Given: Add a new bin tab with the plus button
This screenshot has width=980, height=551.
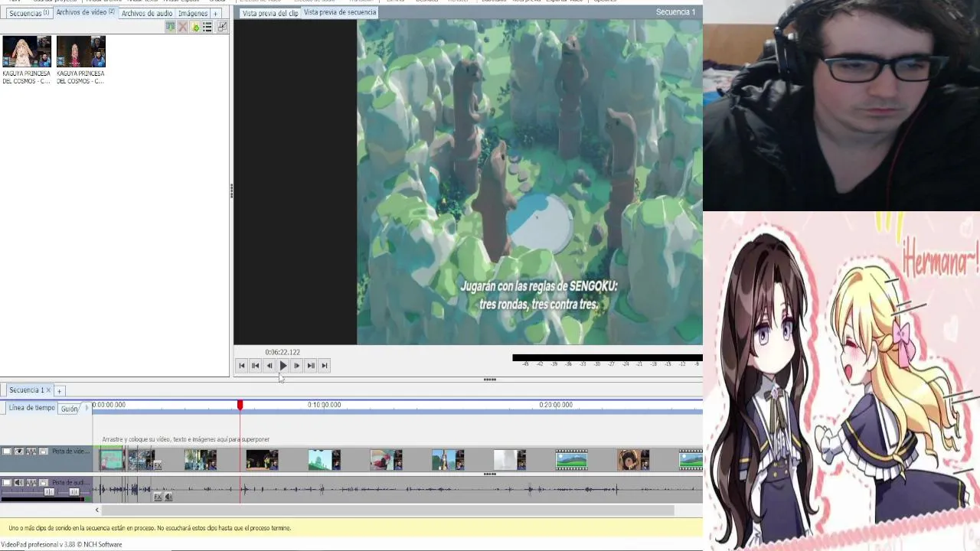Looking at the screenshot, I should [x=215, y=13].
